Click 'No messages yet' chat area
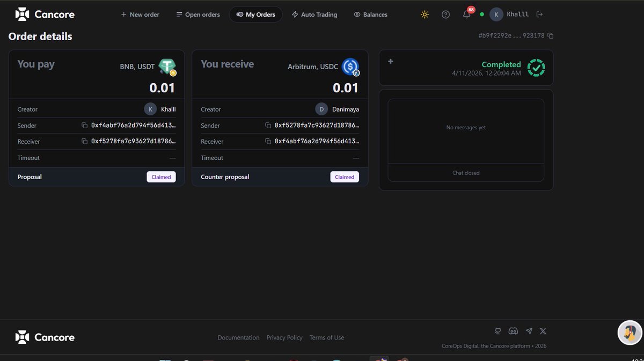Image resolution: width=644 pixels, height=361 pixels. click(x=466, y=128)
